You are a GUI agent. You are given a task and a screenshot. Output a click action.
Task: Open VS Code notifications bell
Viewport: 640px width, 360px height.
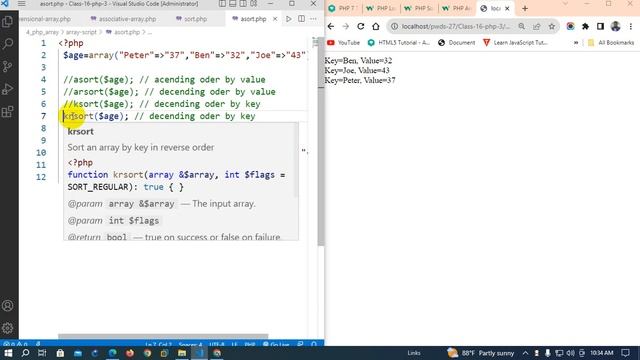tap(313, 344)
